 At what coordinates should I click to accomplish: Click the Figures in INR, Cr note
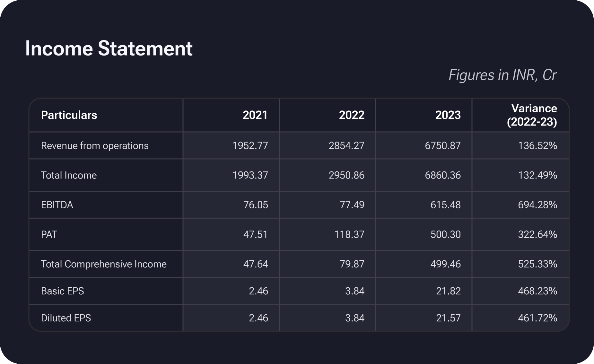(x=502, y=75)
